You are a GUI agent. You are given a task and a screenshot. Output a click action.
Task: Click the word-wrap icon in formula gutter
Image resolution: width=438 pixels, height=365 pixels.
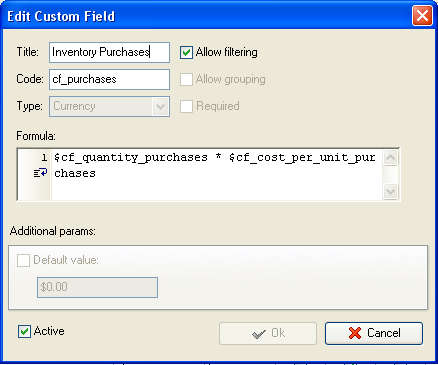pos(40,173)
